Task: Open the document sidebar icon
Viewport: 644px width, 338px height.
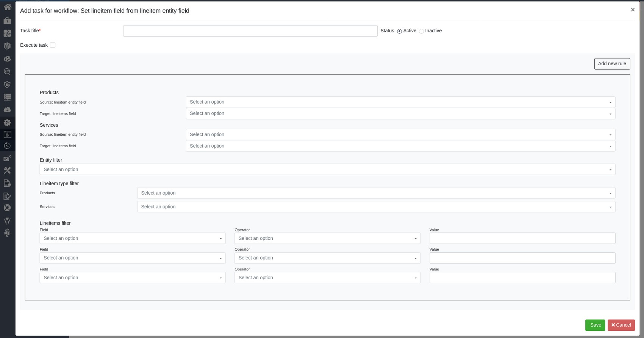Action: click(7, 183)
